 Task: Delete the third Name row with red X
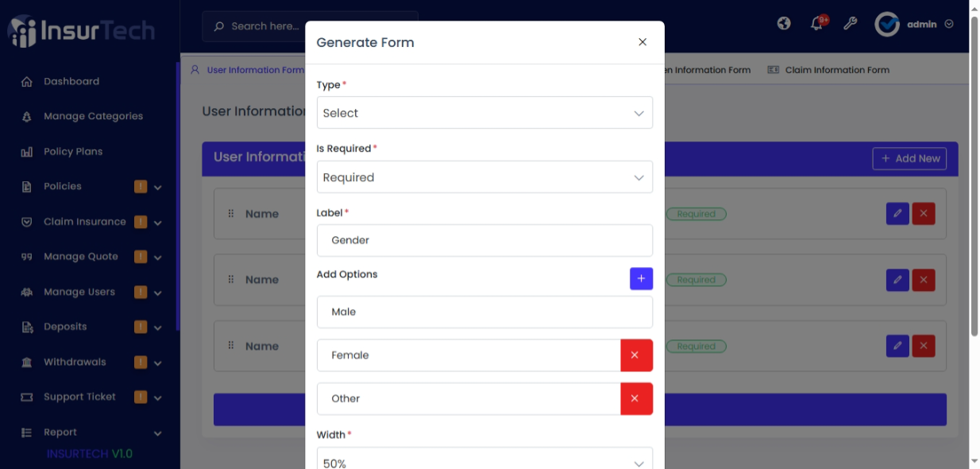coord(924,346)
